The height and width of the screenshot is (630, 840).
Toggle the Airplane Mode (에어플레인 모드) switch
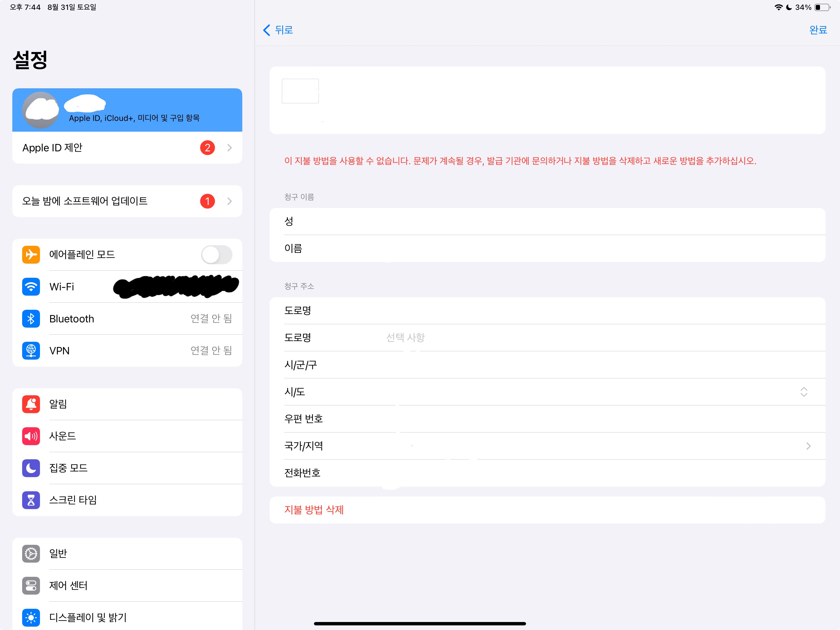[x=216, y=255]
